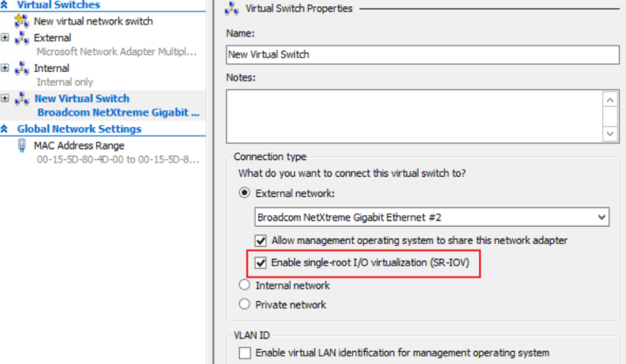The image size is (626, 364).
Task: Collapse the Virtual Switches section chevron
Action: pyautogui.click(x=6, y=4)
